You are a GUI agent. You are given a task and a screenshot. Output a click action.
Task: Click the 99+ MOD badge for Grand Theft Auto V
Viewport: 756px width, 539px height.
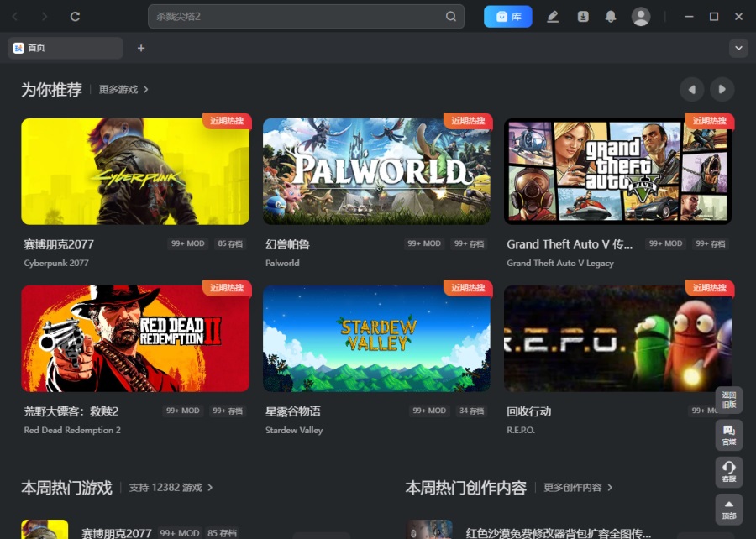[x=666, y=243]
